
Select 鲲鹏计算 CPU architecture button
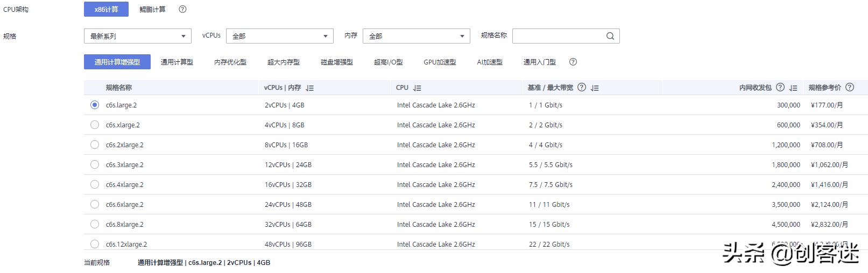click(152, 9)
